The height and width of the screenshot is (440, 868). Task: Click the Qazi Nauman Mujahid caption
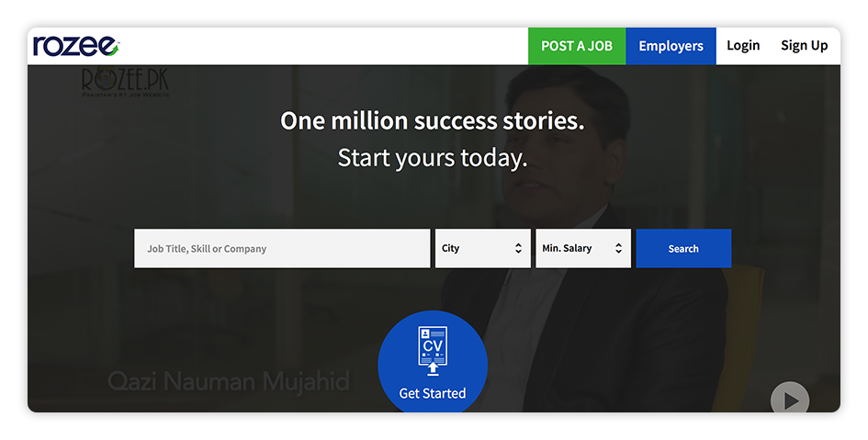229,381
